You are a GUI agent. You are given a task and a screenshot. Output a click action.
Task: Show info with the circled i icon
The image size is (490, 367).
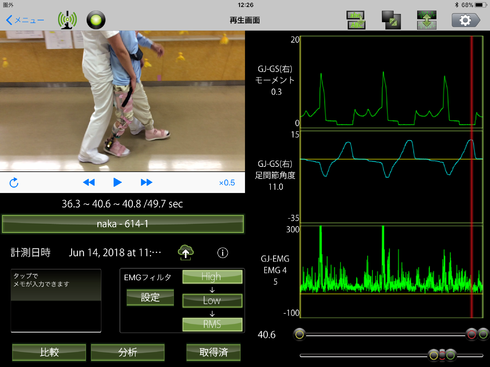[223, 253]
